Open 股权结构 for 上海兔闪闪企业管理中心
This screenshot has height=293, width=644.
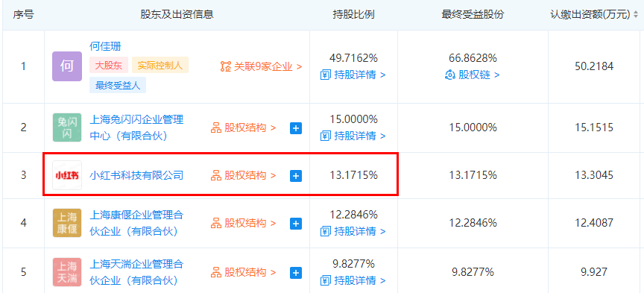coord(244,127)
